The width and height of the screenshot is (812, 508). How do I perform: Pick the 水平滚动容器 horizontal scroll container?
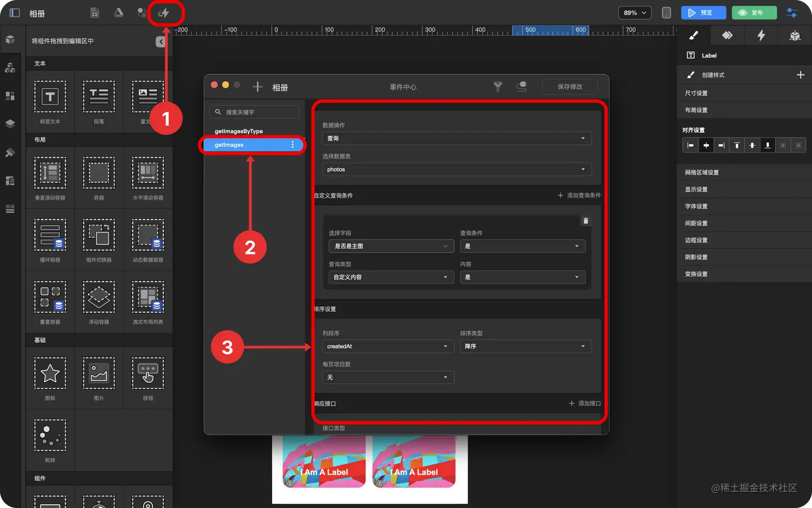[x=148, y=177]
